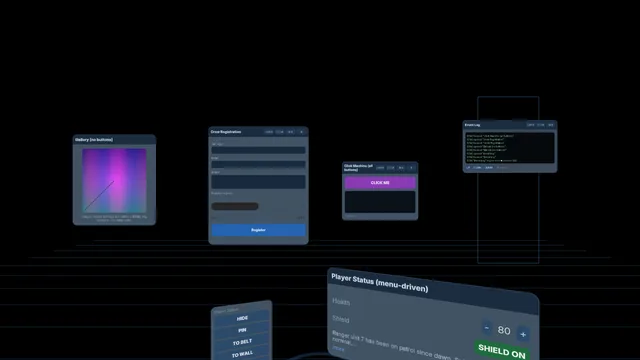Open the gradient image in Gallery panel
Screen dimensions: 640x360
(114, 180)
